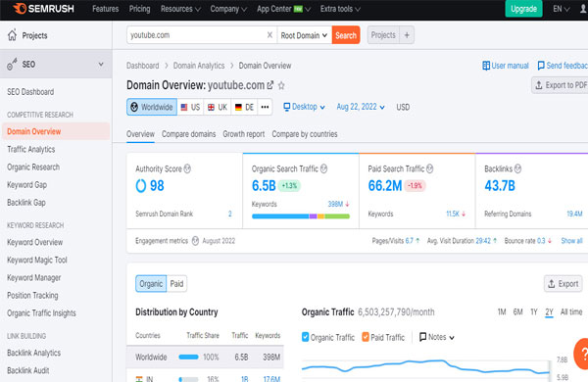Click the organic keywords distribution bar

[x=301, y=216]
